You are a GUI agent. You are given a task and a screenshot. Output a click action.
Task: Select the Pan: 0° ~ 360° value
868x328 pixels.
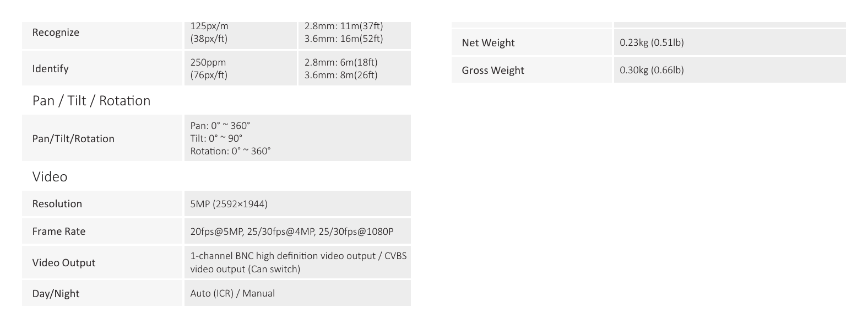[x=220, y=126]
